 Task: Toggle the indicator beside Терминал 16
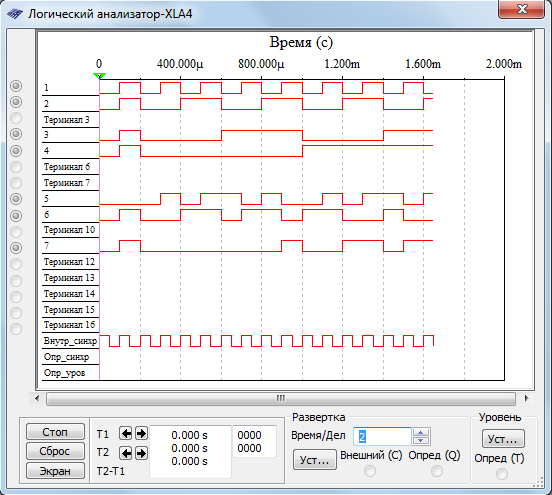(16, 329)
